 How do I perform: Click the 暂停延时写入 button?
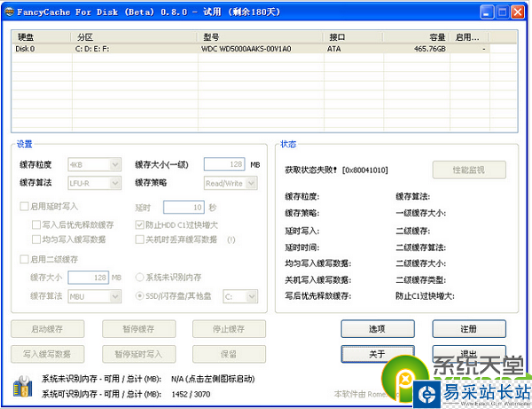[139, 354]
